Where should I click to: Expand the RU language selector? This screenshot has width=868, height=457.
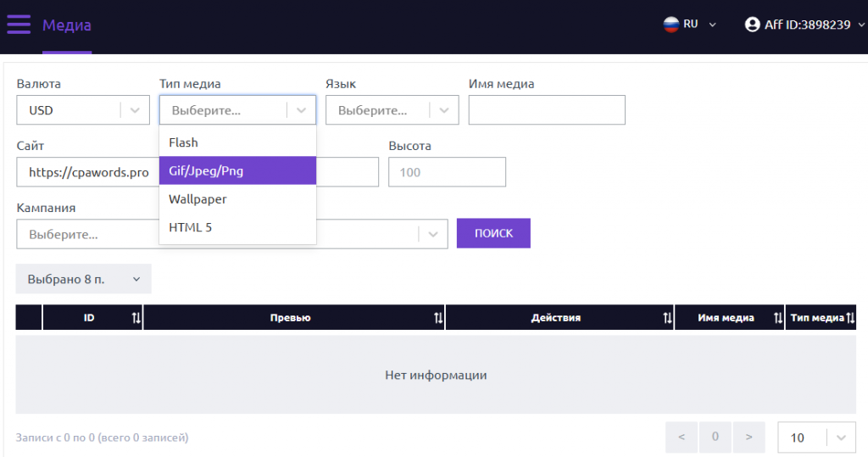click(712, 25)
